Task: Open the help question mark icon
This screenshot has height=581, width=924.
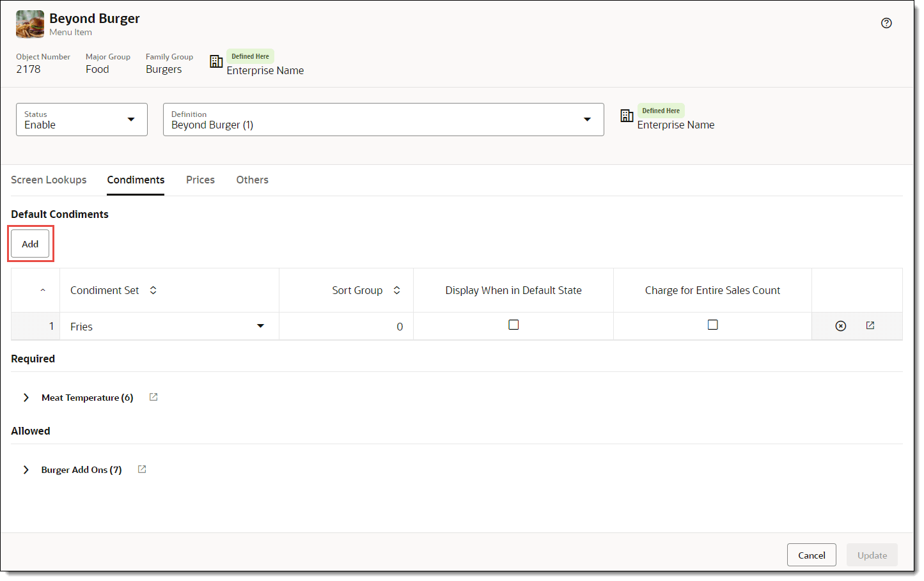Action: click(x=886, y=23)
